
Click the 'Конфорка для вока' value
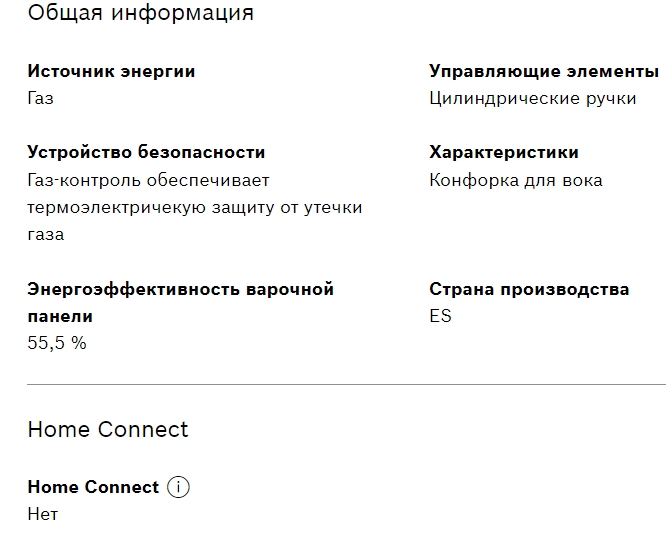click(x=515, y=180)
